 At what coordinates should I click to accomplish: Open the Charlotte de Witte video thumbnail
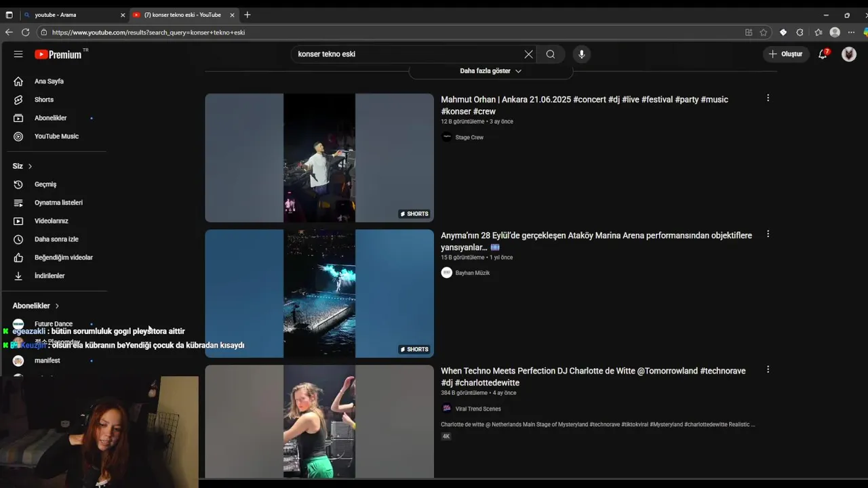(319, 421)
